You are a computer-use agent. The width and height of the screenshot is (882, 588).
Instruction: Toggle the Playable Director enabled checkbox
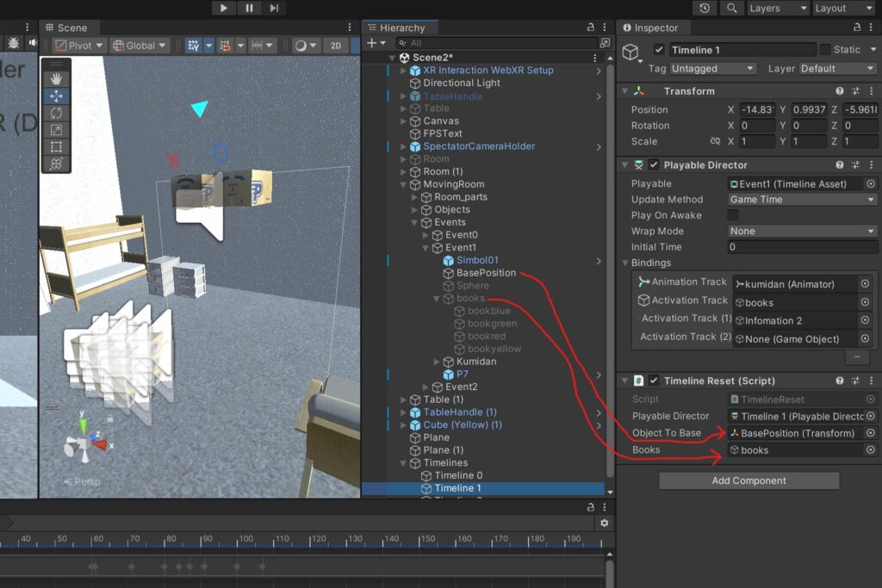pos(653,164)
